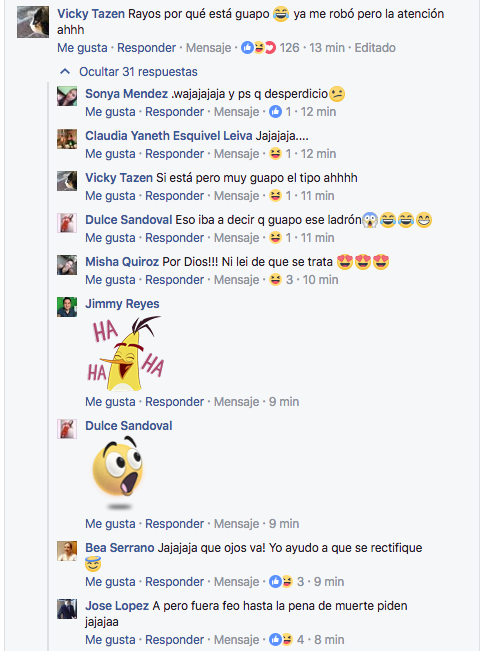Viewport: 481px width, 651px height.
Task: Open Vicky Tazen's top comment avatar
Action: 33,22
